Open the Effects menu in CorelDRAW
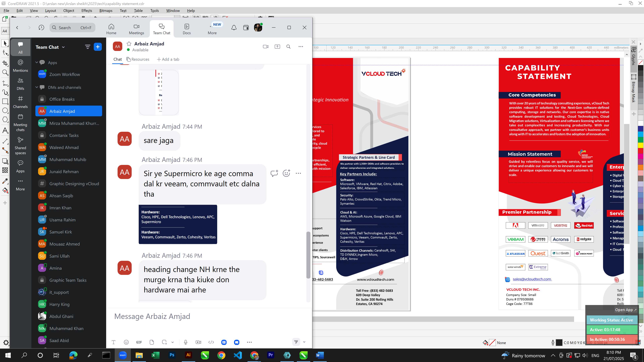Viewport: 644px width, 362px height. [87, 11]
